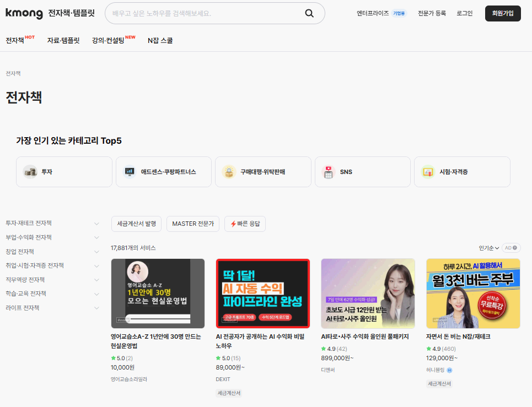Click the 시험·자격증 certificate icon

428,172
